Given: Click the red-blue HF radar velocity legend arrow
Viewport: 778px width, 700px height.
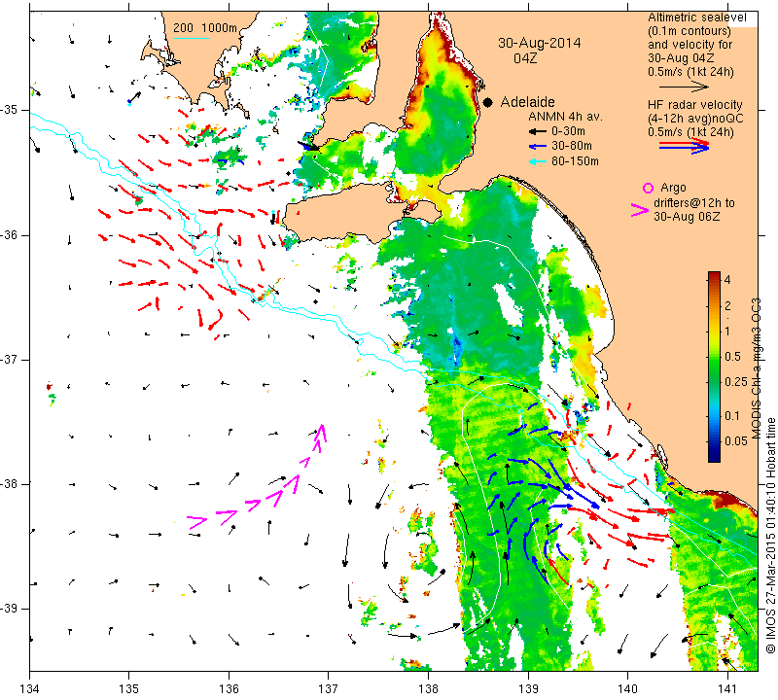Looking at the screenshot, I should tap(684, 146).
